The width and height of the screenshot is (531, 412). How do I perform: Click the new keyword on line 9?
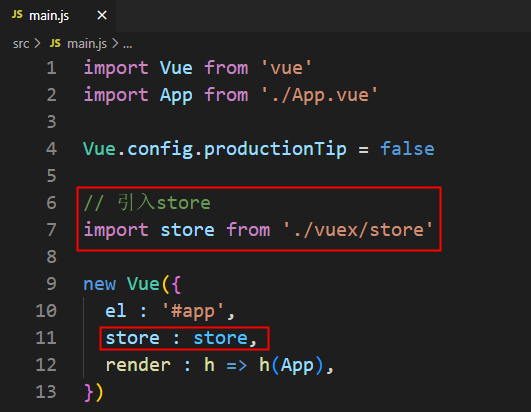tap(100, 284)
